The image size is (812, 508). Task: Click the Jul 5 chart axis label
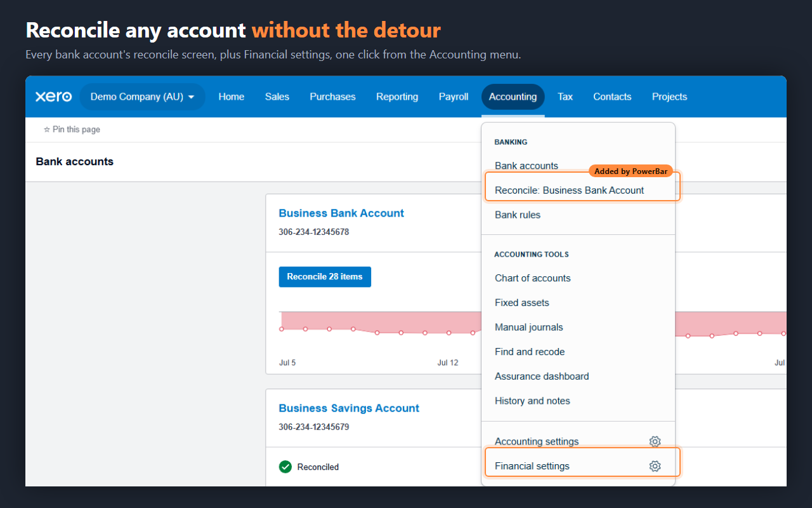pyautogui.click(x=287, y=363)
